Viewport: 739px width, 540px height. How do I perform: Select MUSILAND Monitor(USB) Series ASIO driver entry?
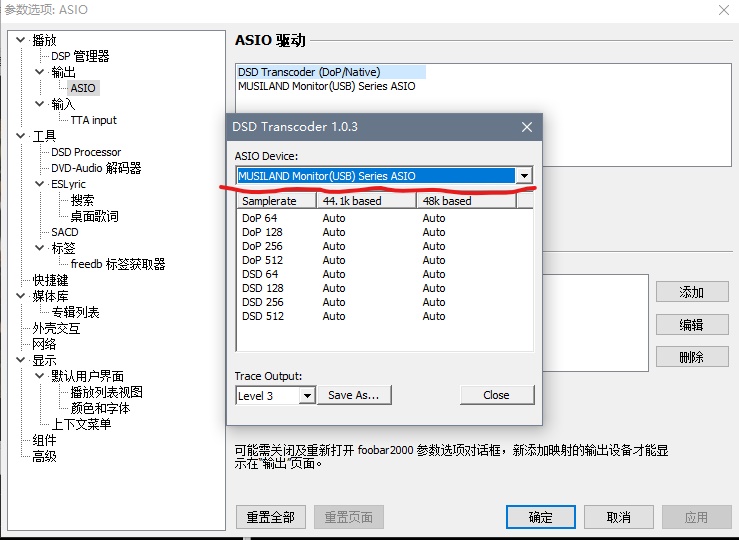pos(326,86)
